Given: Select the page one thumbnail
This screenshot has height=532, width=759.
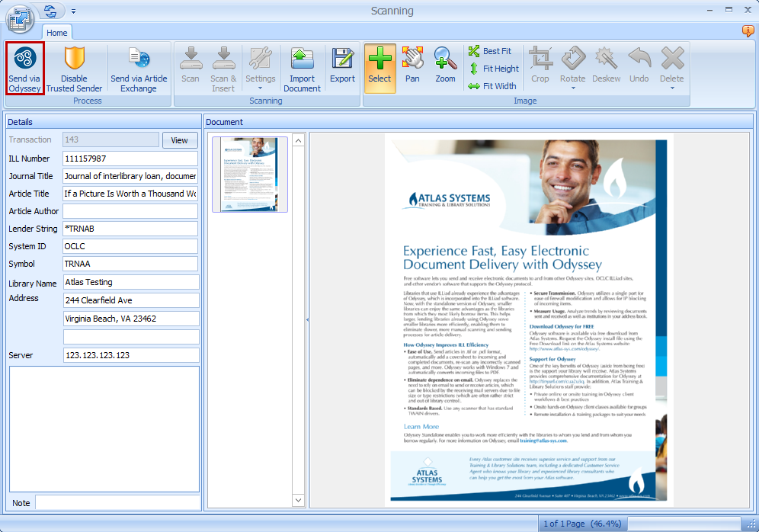Looking at the screenshot, I should [250, 174].
